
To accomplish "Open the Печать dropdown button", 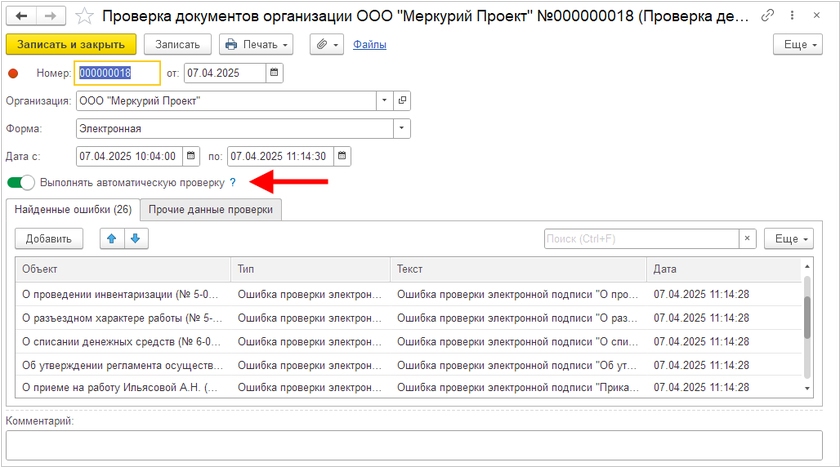I will pyautogui.click(x=256, y=44).
